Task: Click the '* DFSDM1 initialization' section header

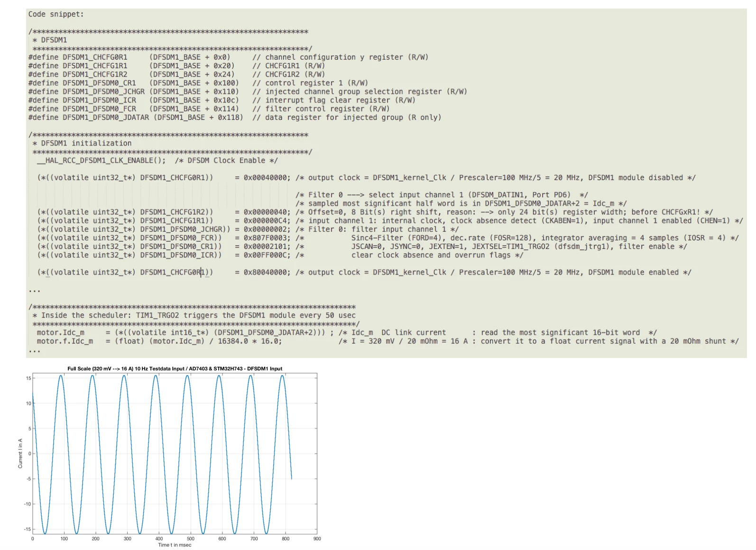Action: click(82, 143)
